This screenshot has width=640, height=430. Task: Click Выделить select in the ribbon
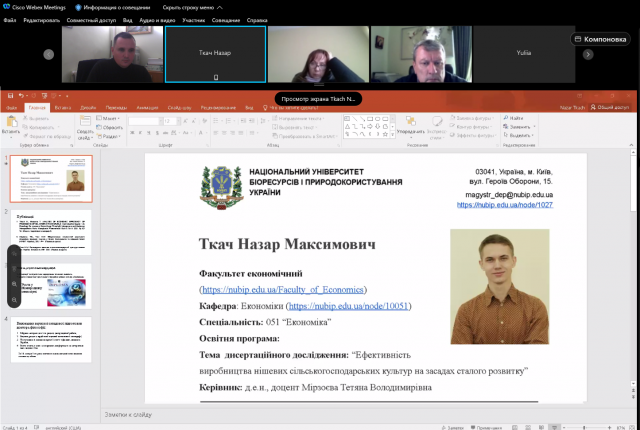[518, 135]
